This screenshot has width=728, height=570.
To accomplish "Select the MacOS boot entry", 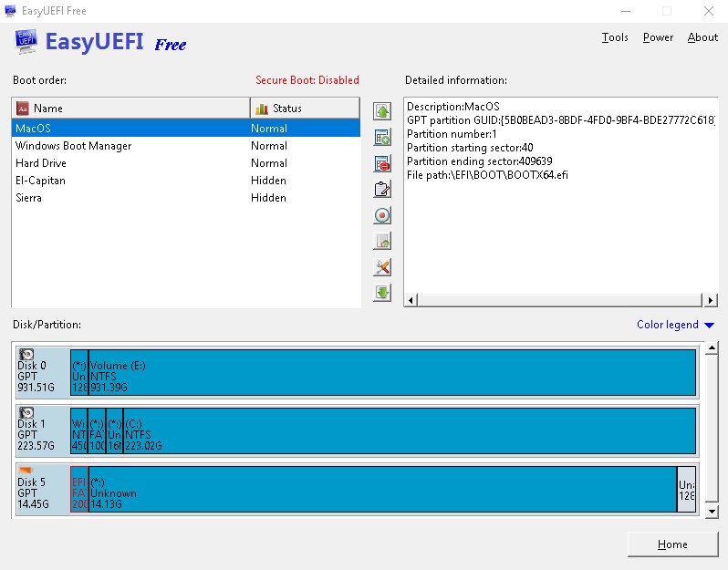I will [186, 128].
